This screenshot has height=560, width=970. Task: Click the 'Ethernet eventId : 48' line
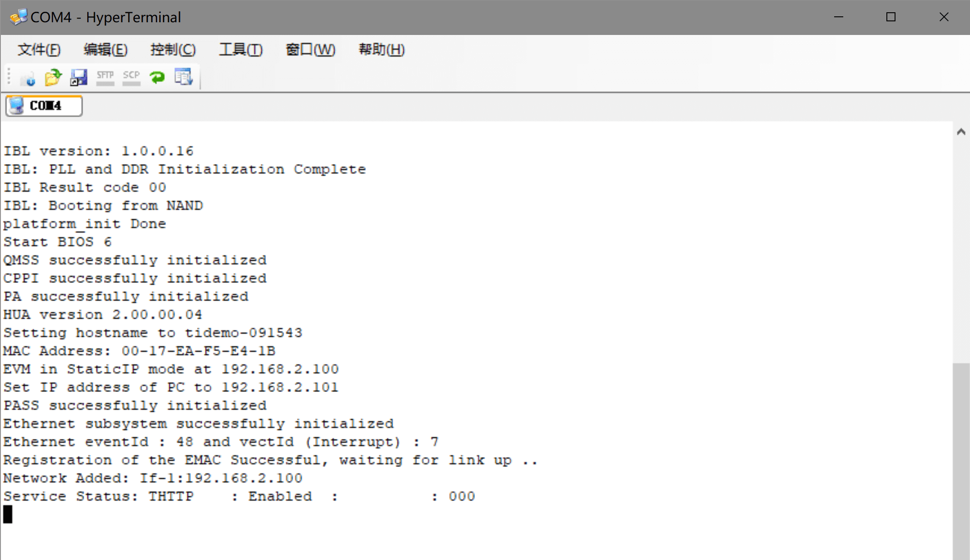(221, 442)
